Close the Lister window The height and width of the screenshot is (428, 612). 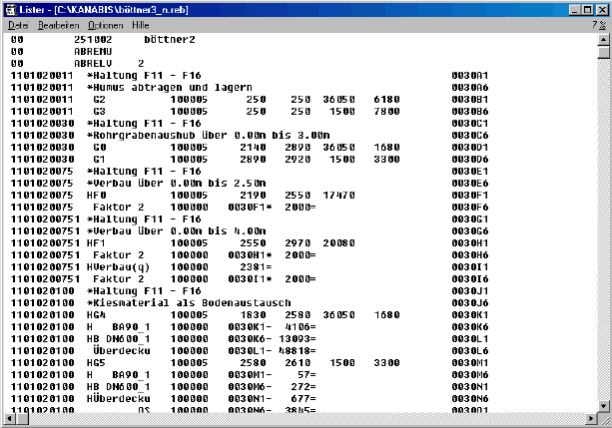click(601, 10)
